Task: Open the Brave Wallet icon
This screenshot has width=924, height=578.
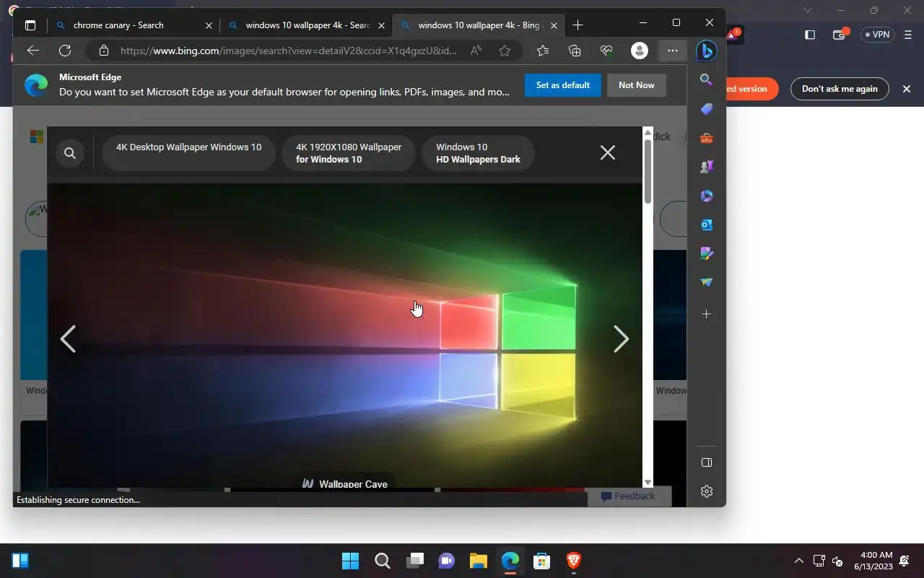Action: pyautogui.click(x=840, y=34)
